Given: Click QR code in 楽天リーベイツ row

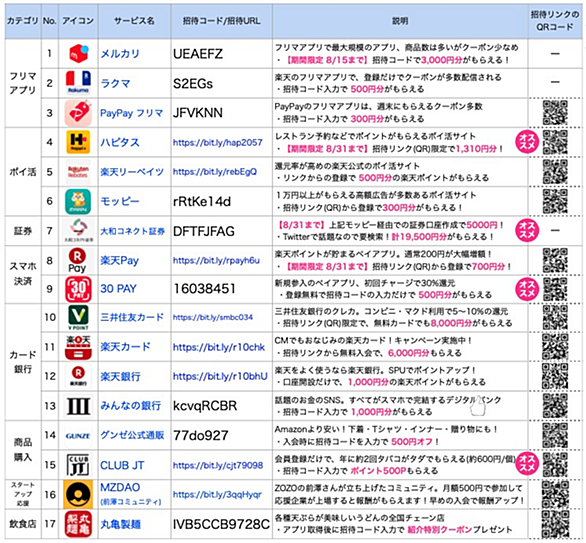Looking at the screenshot, I should (x=555, y=172).
